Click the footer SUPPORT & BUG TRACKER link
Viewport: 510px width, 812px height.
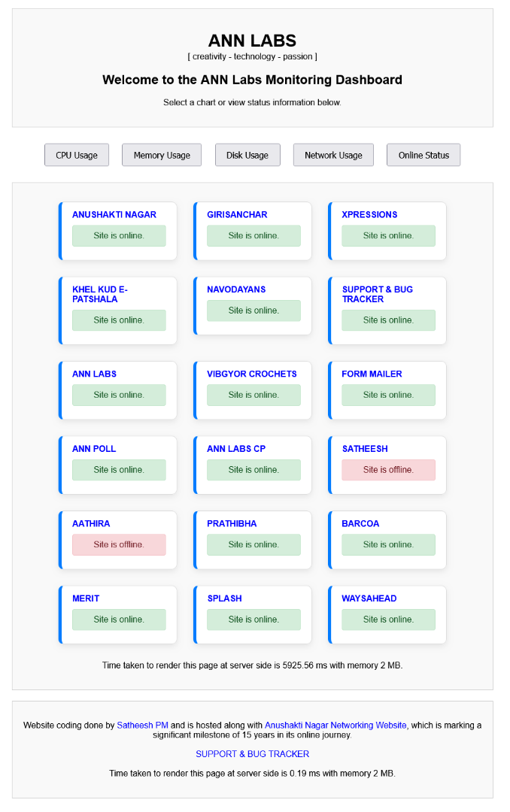253,754
